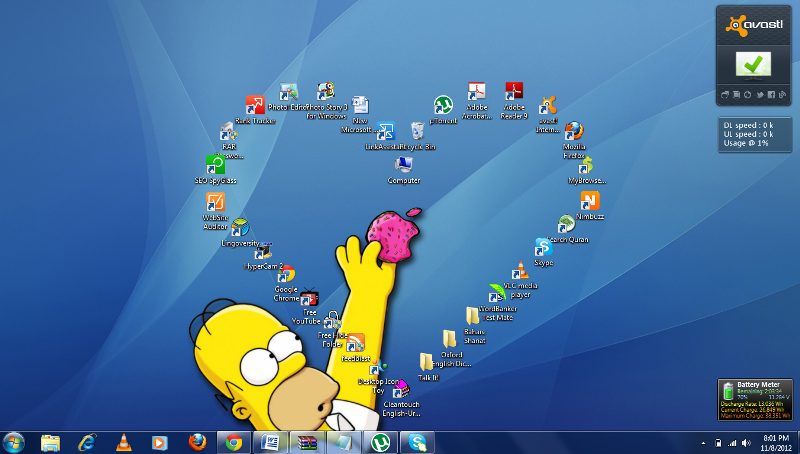The image size is (800, 454).
Task: Click the Battery Meter gadget
Action: point(755,399)
